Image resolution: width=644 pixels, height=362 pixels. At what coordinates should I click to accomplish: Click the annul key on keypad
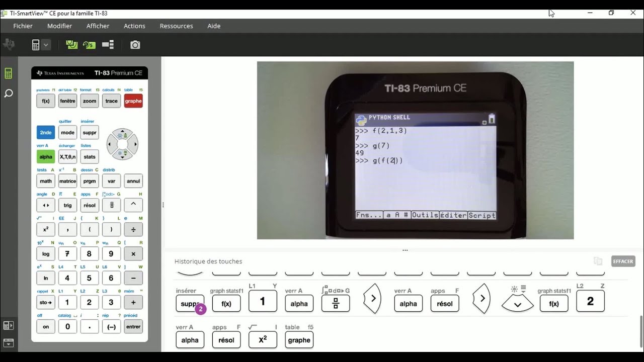coord(133,181)
